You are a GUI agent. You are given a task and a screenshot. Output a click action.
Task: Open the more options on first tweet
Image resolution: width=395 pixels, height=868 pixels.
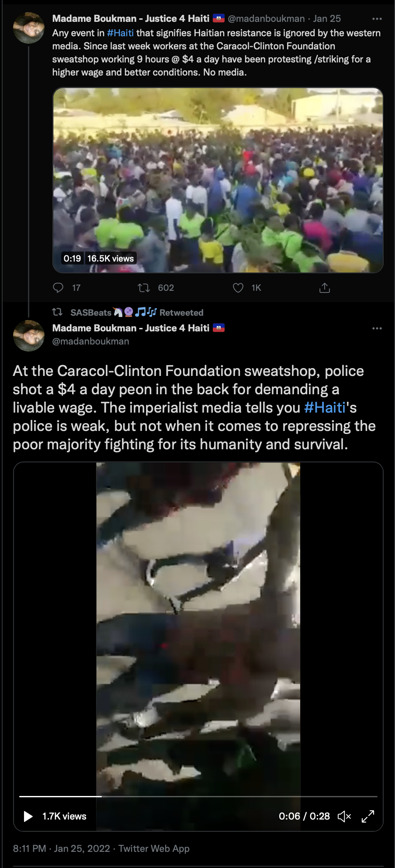[x=377, y=19]
